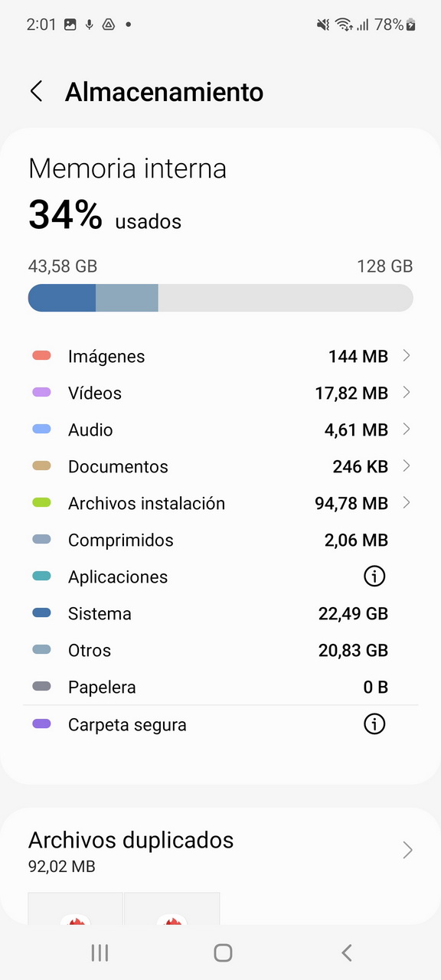
Task: Select the Archivos instalación row
Action: pyautogui.click(x=220, y=503)
